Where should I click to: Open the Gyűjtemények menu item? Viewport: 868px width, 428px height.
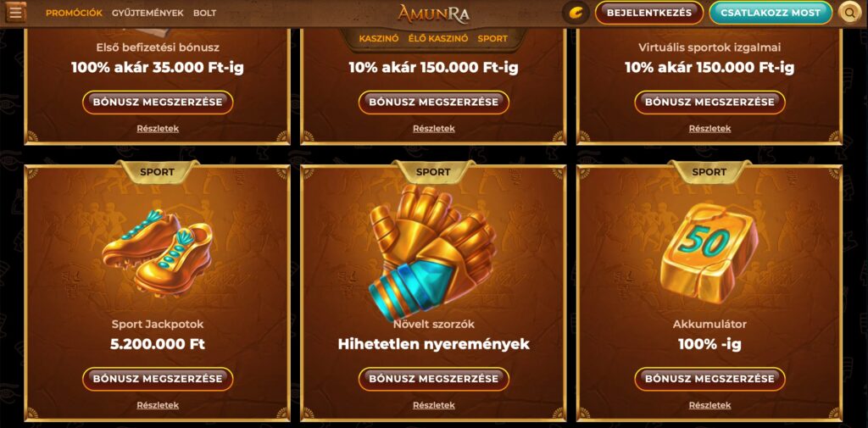click(147, 13)
